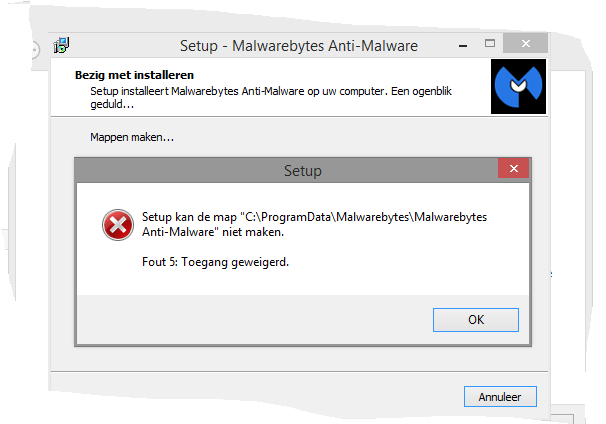The width and height of the screenshot is (606, 424).
Task: Minimize the Malwarebytes Setup window
Action: click(x=463, y=46)
